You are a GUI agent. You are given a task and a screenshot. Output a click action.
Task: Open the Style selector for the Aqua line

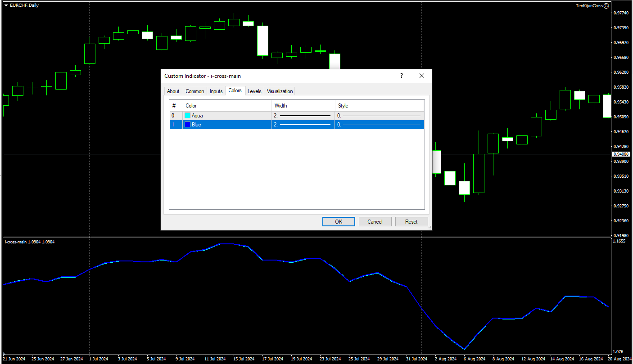click(x=379, y=116)
